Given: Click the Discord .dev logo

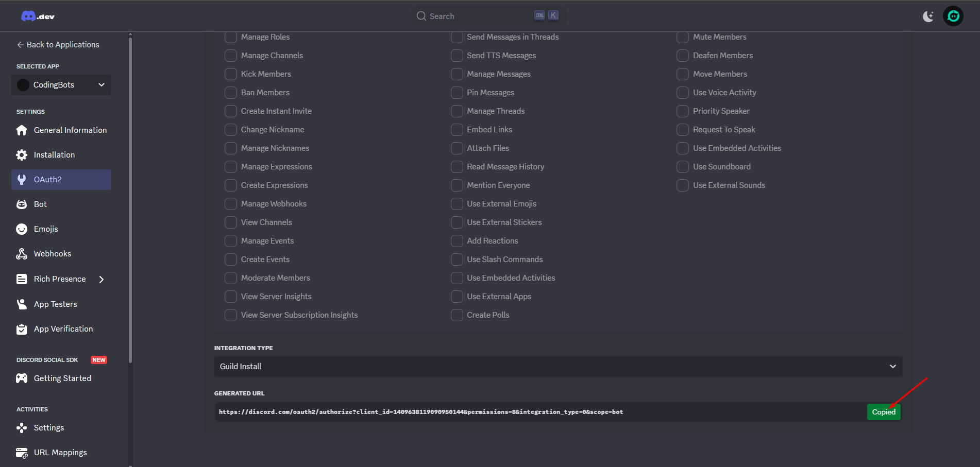Looking at the screenshot, I should [x=38, y=16].
